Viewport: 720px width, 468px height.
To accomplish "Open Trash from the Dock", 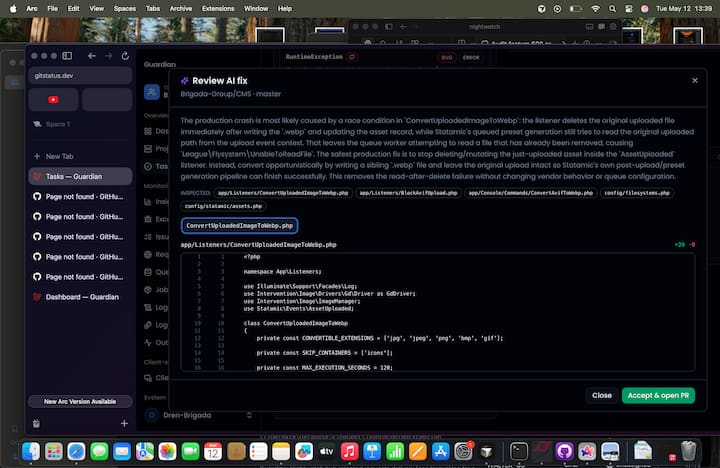I will coord(688,451).
